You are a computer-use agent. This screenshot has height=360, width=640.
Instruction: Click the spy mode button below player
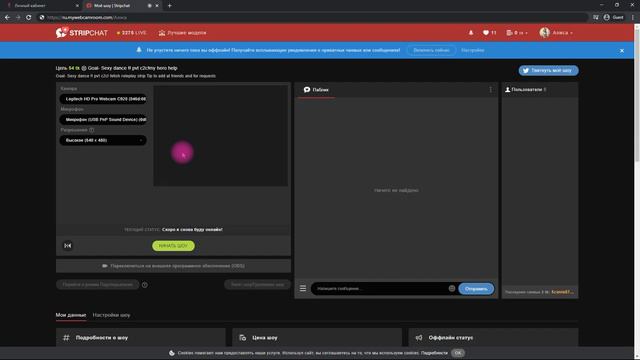pos(98,284)
